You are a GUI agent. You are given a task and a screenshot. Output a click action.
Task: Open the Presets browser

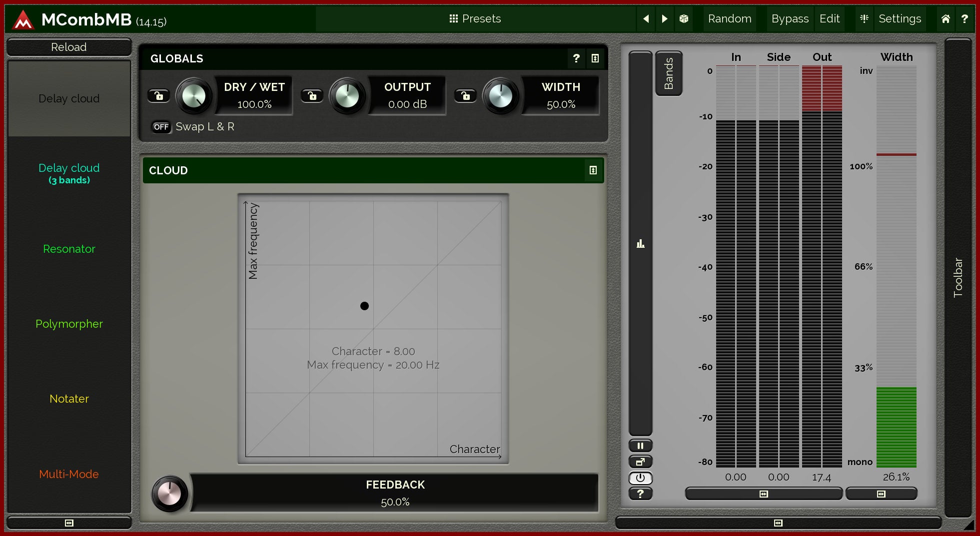pos(475,19)
